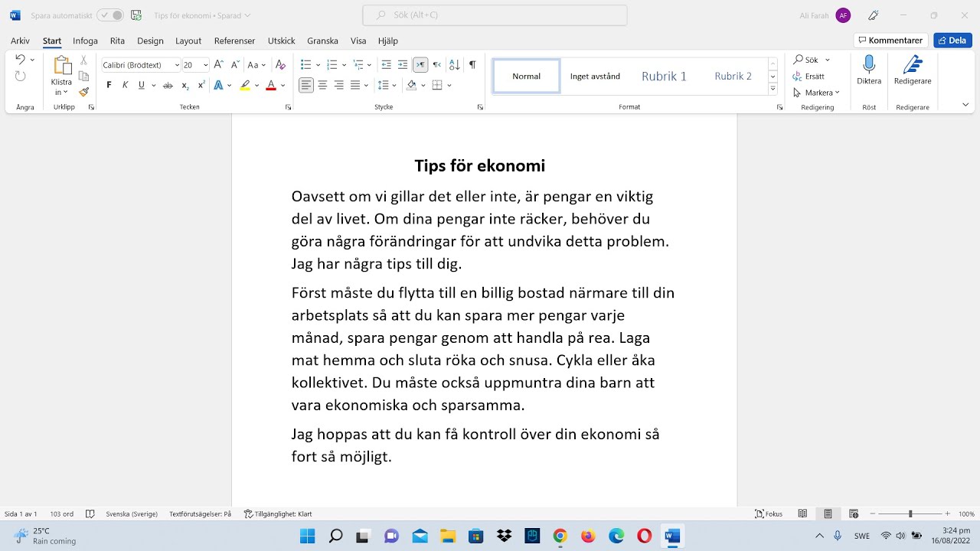The width and height of the screenshot is (980, 551).
Task: Switch to Print Layout view in status bar
Action: tap(828, 514)
